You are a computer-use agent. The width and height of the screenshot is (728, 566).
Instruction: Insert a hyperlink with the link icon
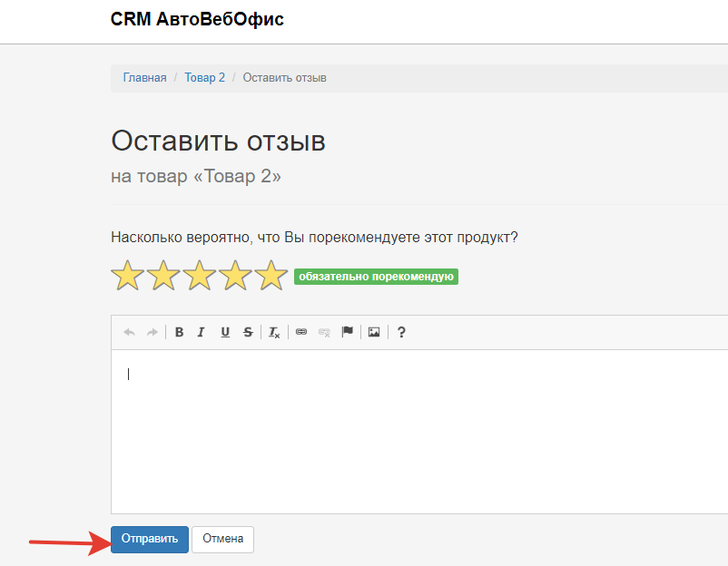click(301, 333)
